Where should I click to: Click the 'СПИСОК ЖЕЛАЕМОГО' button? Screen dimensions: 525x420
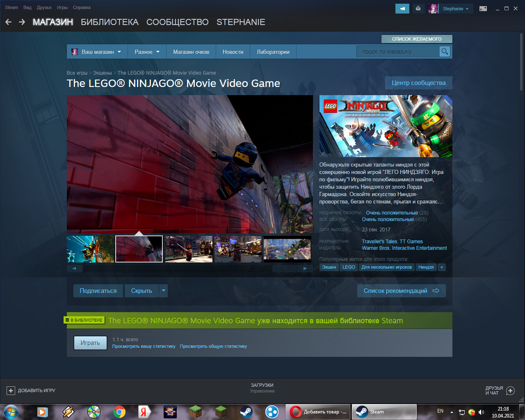click(x=417, y=39)
